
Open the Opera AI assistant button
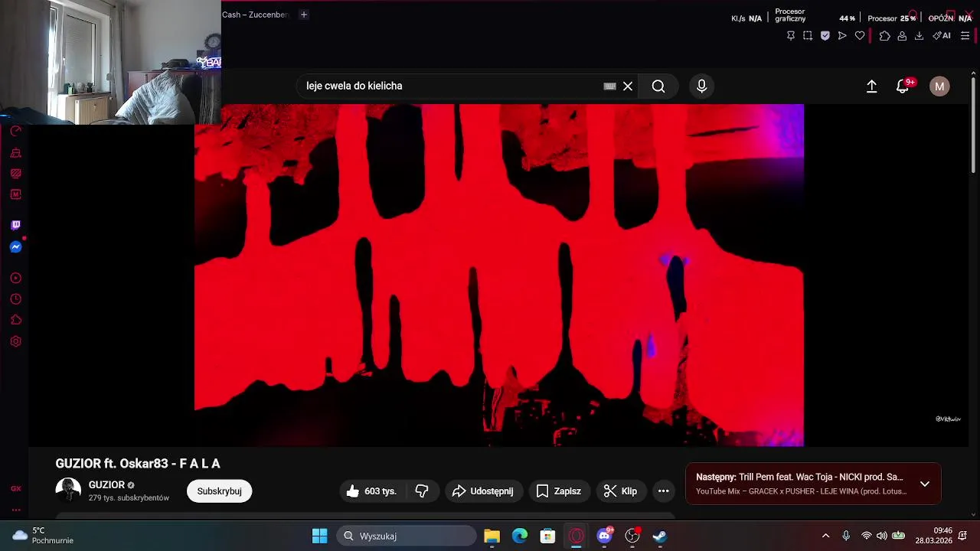pos(942,36)
